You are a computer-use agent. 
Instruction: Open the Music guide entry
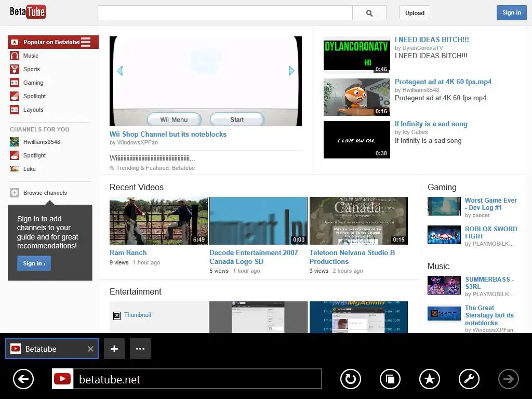coord(31,56)
